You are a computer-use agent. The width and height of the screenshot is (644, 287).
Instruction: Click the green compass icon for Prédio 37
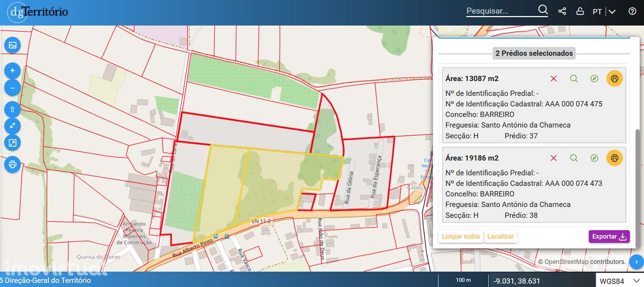tap(594, 78)
